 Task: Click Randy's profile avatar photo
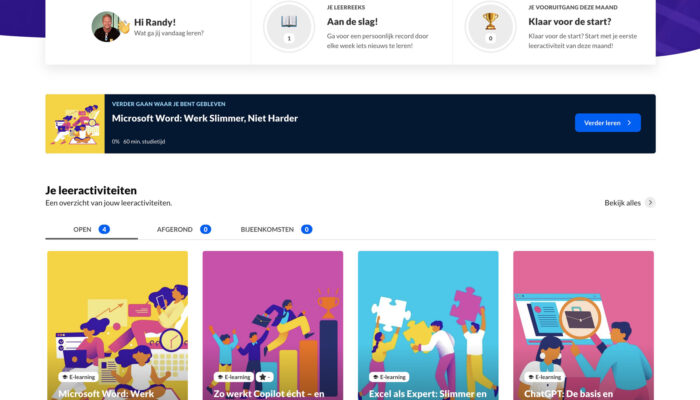(x=105, y=27)
